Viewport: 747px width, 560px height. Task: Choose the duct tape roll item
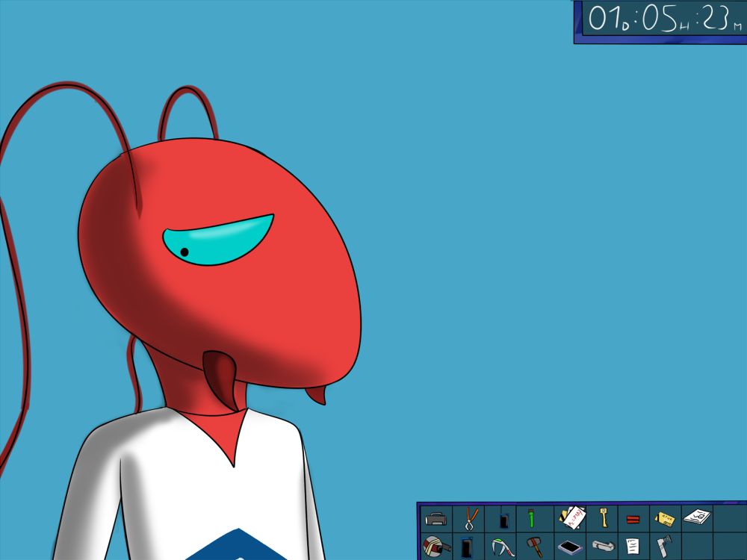tap(436, 547)
